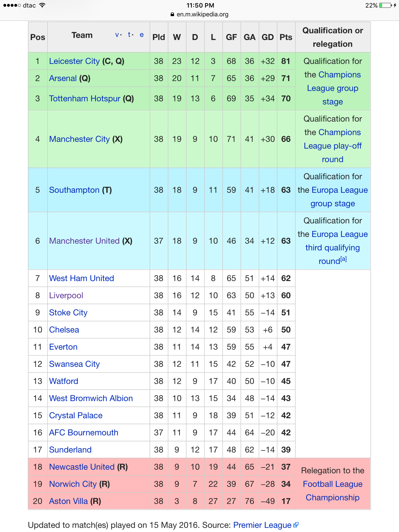The width and height of the screenshot is (399, 532).
Task: Tap the en.m.wikipedia.org address bar
Action: pyautogui.click(x=202, y=15)
